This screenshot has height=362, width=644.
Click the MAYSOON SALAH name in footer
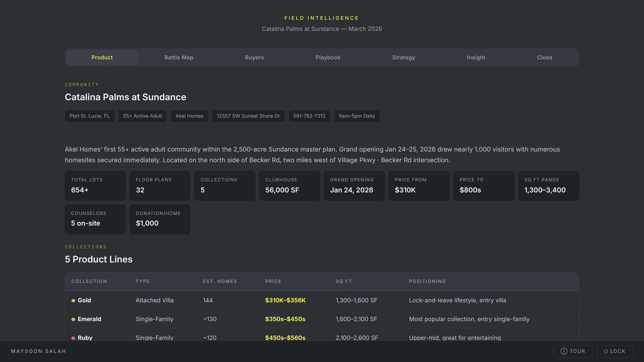point(39,351)
